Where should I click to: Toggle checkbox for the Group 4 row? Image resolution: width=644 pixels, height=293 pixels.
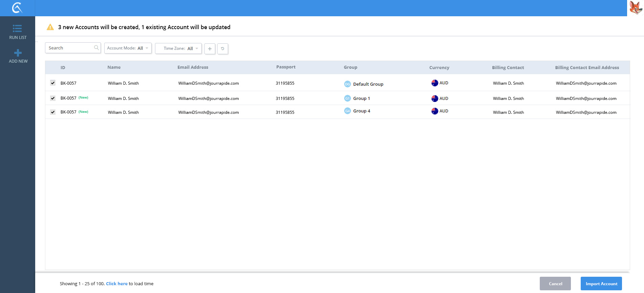tap(53, 112)
